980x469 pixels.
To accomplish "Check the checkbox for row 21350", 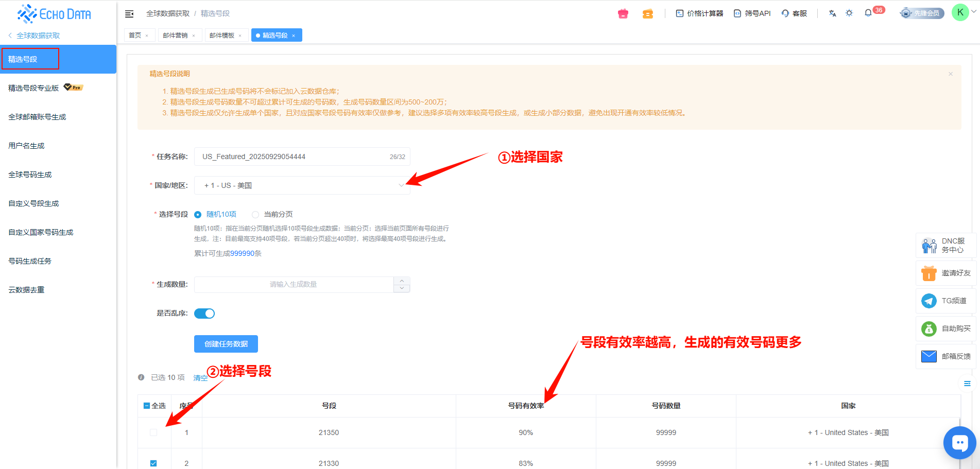I will point(153,432).
